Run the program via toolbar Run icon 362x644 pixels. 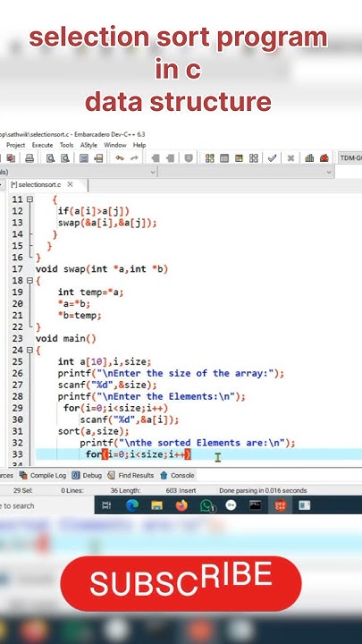pyautogui.click(x=224, y=158)
